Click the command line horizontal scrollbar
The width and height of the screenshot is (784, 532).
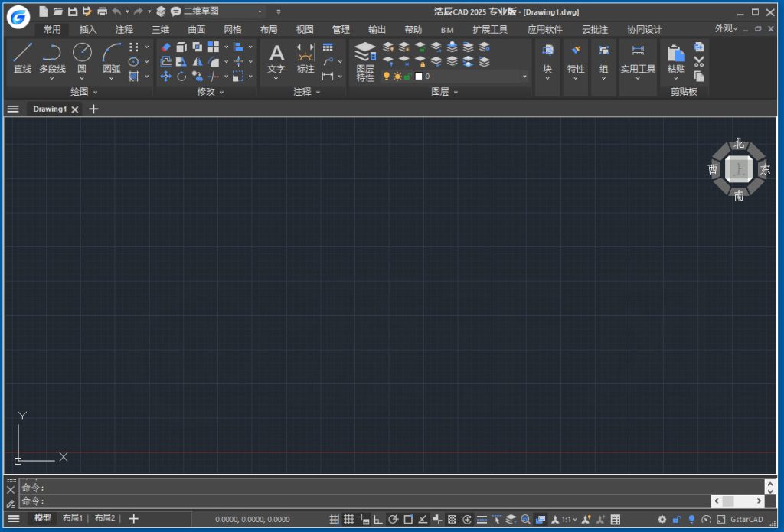click(x=737, y=501)
